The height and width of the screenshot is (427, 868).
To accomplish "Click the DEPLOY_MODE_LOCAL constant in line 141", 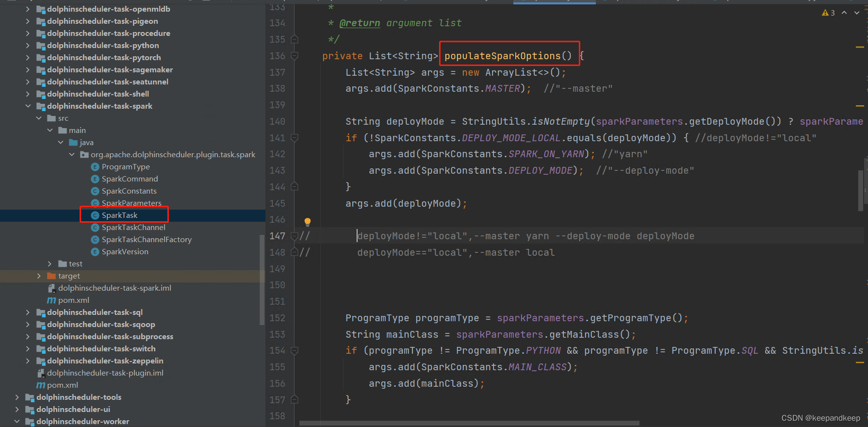I will (x=511, y=138).
